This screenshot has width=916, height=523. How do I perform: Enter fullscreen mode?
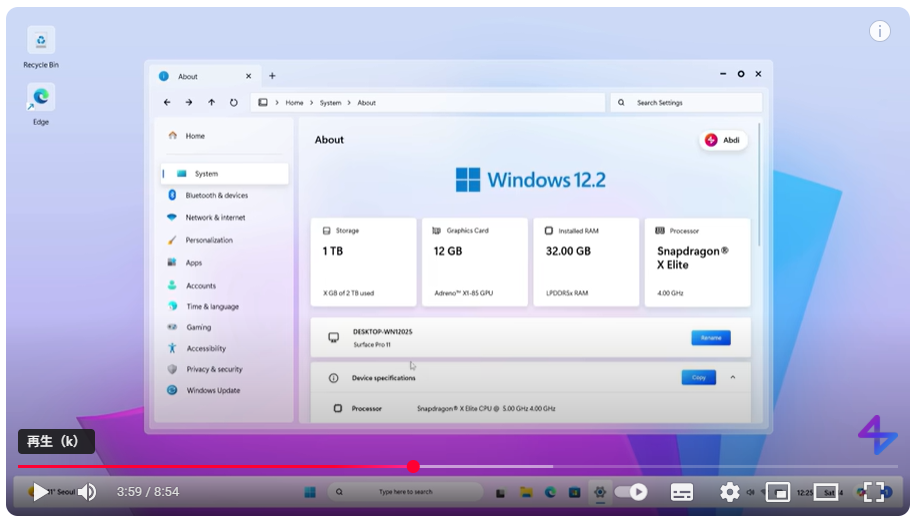pyautogui.click(x=873, y=492)
